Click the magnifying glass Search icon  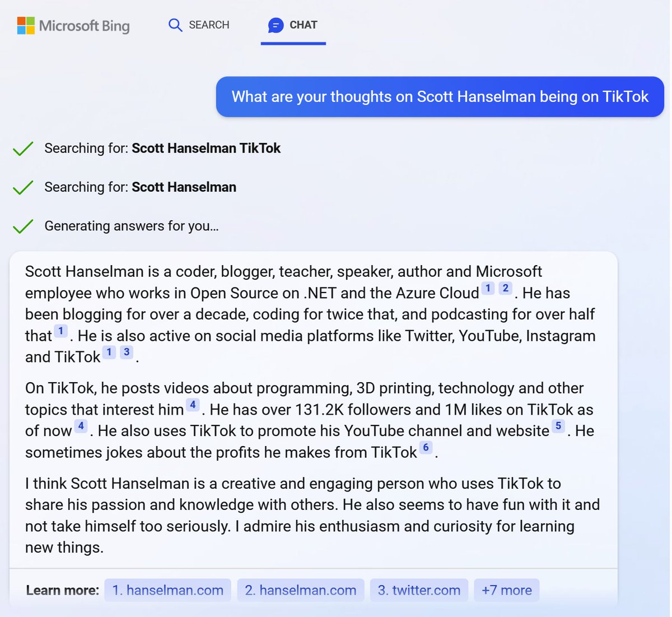tap(175, 25)
